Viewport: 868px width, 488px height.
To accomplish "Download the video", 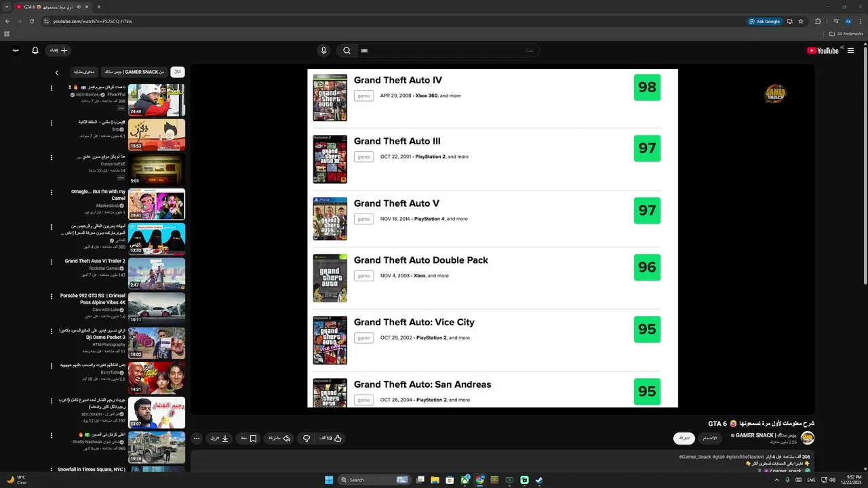I will click(x=219, y=439).
